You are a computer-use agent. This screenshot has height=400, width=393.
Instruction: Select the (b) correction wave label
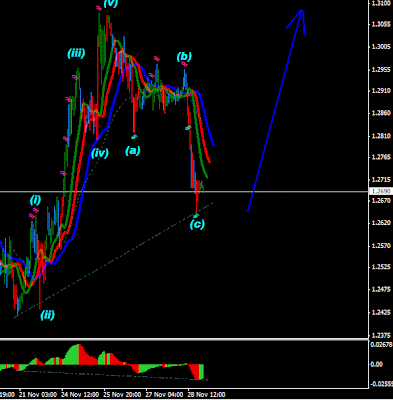point(184,56)
